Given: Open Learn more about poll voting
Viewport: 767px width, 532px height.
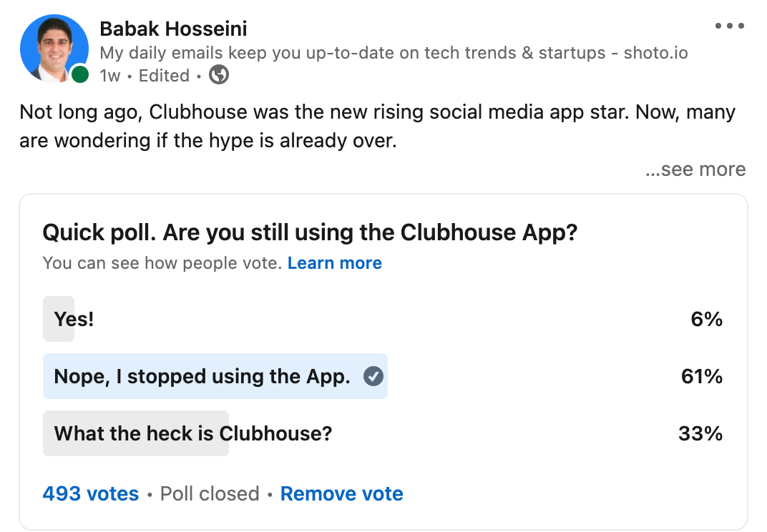Looking at the screenshot, I should point(335,263).
